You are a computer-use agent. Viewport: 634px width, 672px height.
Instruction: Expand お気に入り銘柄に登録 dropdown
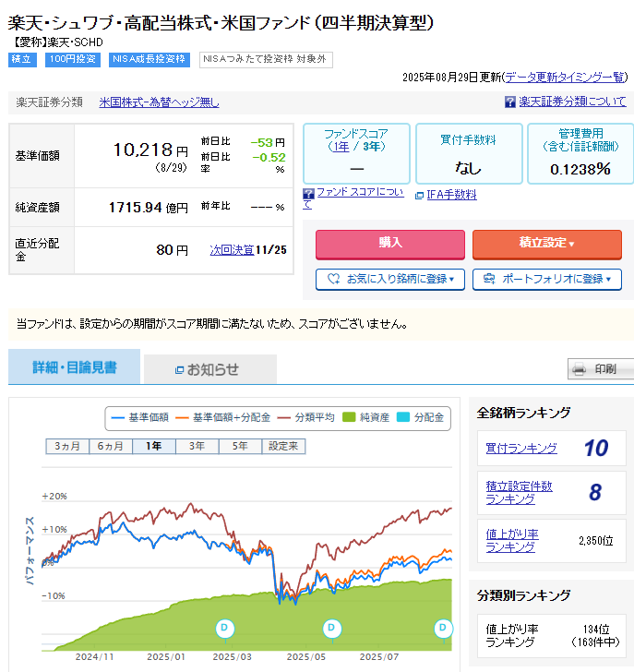point(390,280)
